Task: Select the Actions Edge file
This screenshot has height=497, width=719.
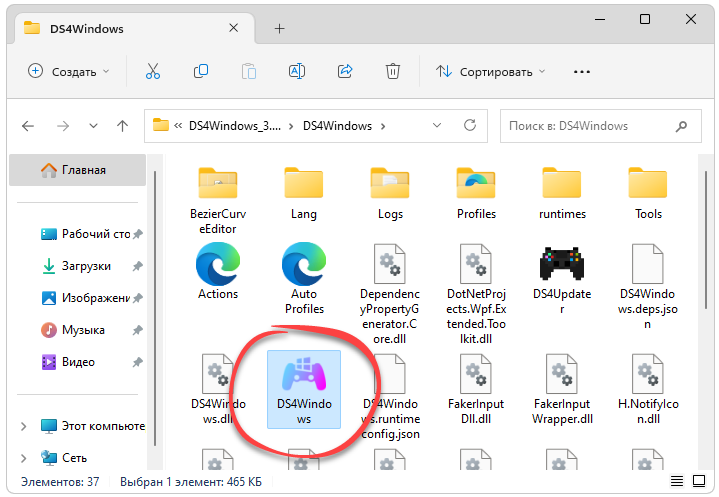Action: [218, 271]
